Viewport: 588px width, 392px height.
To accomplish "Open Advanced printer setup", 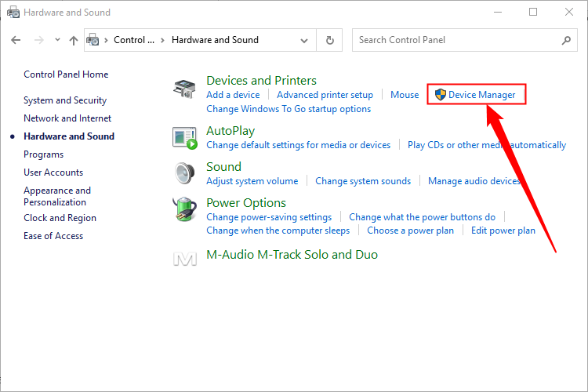I will click(x=325, y=95).
